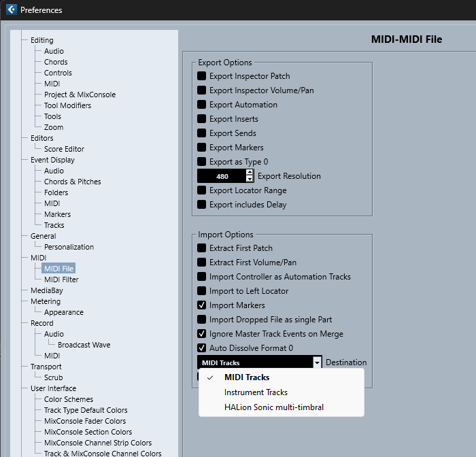Open Track Type Default Colors page
The height and width of the screenshot is (457, 476).
pos(86,410)
